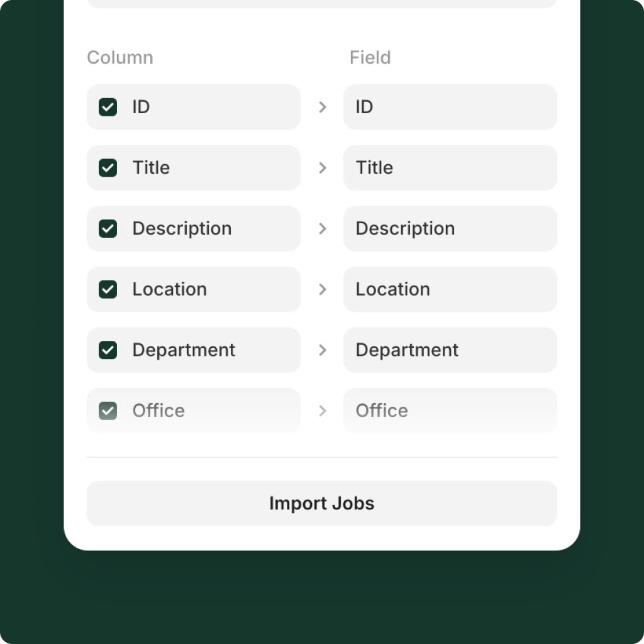This screenshot has height=644, width=644.
Task: Toggle the Office column checkbox
Action: [x=108, y=411]
